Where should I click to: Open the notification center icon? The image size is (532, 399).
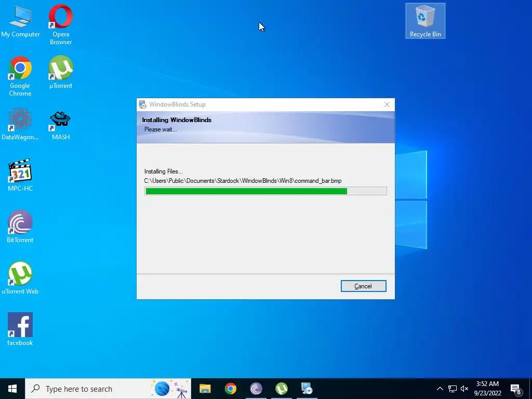coord(516,389)
